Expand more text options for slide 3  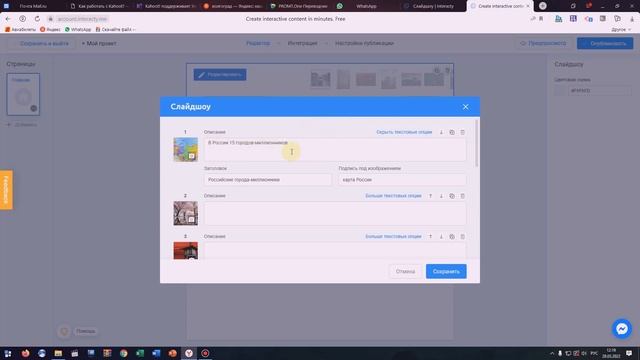point(393,237)
